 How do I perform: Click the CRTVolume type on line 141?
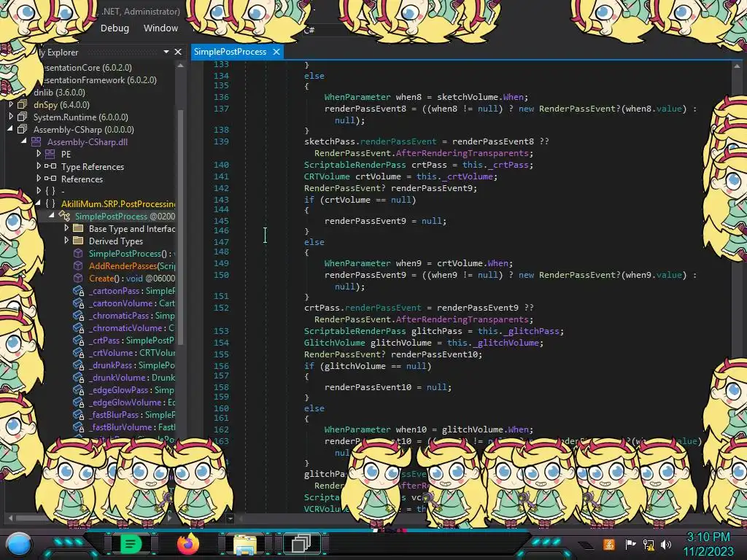click(327, 176)
